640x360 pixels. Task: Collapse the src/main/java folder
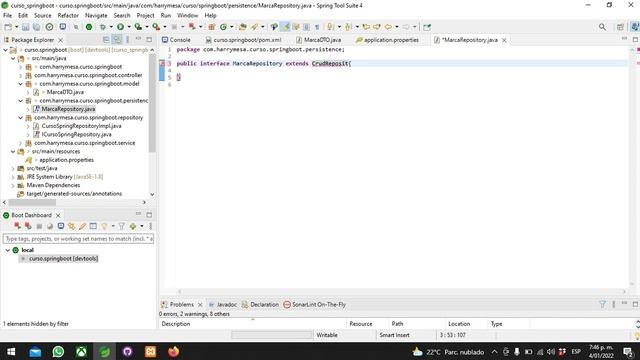[13, 58]
